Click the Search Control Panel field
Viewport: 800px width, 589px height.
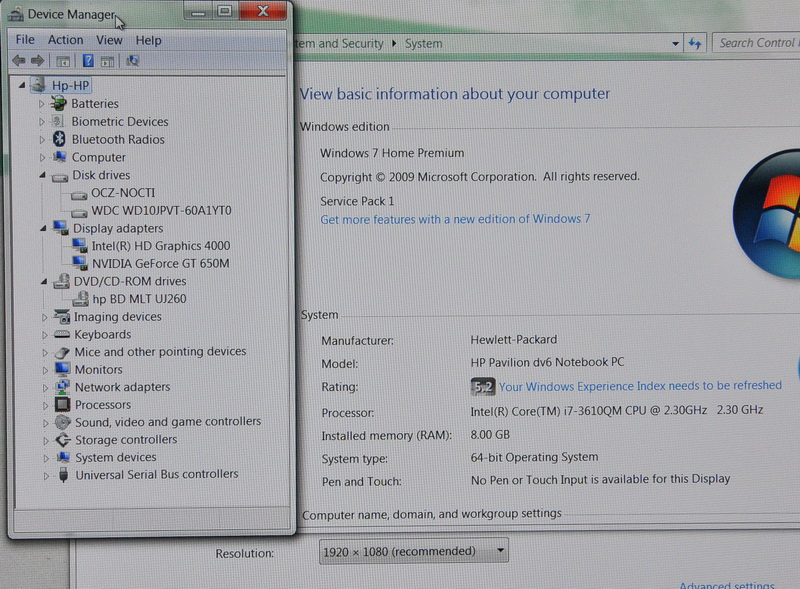click(756, 43)
